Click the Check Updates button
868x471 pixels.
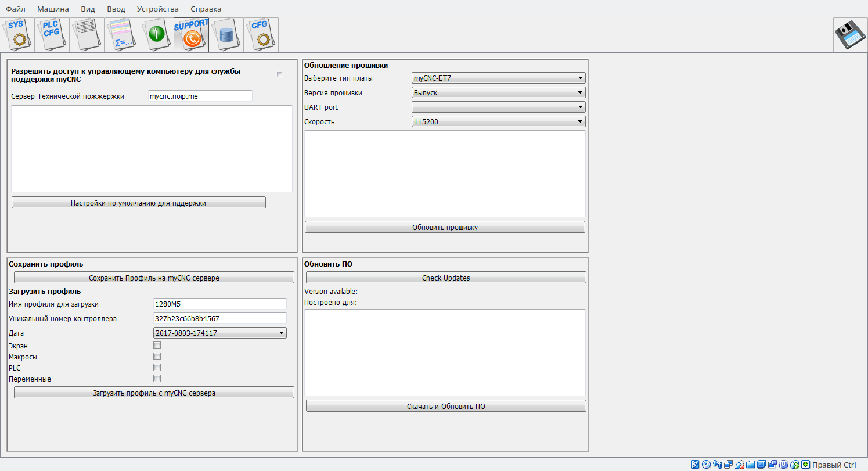[446, 278]
